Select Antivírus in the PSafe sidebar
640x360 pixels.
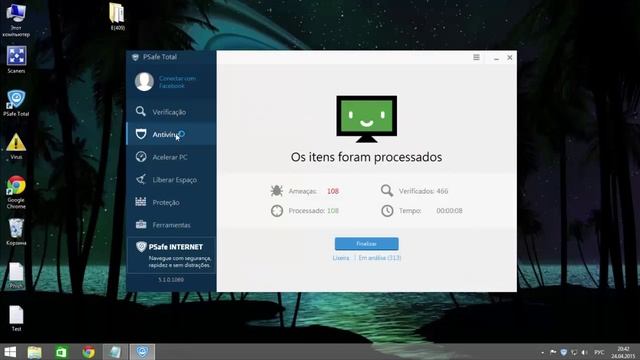pos(171,134)
